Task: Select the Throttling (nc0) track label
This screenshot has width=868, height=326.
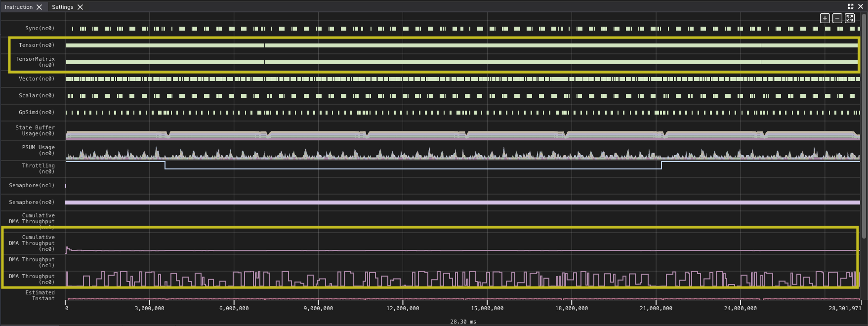Action: [x=38, y=168]
